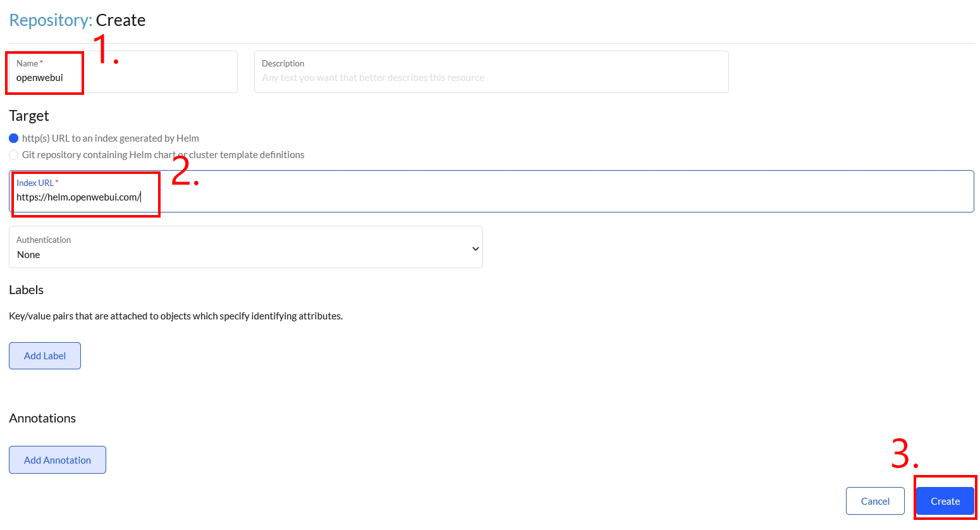Click the Labels section heading
Screen dimensions: 980x530
click(27, 290)
